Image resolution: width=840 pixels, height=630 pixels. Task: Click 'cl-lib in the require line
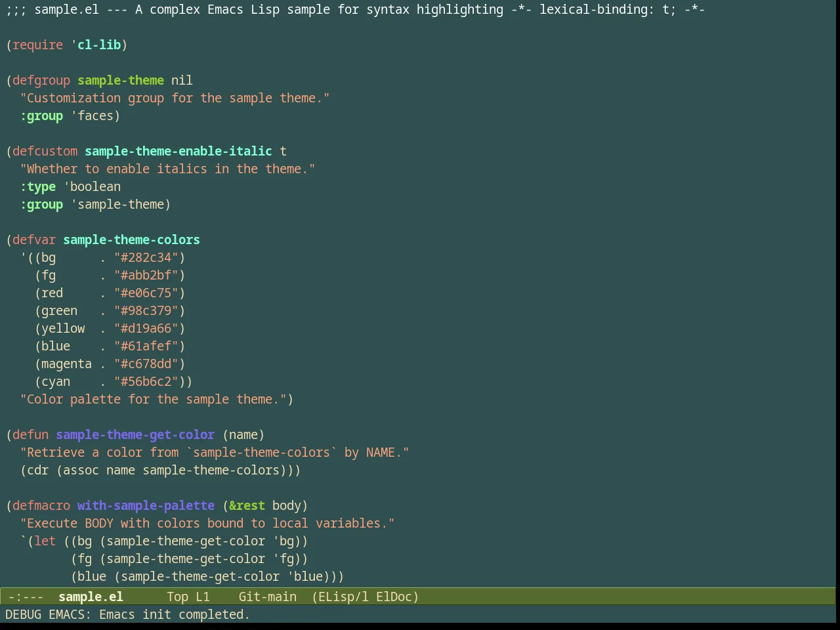(x=96, y=45)
